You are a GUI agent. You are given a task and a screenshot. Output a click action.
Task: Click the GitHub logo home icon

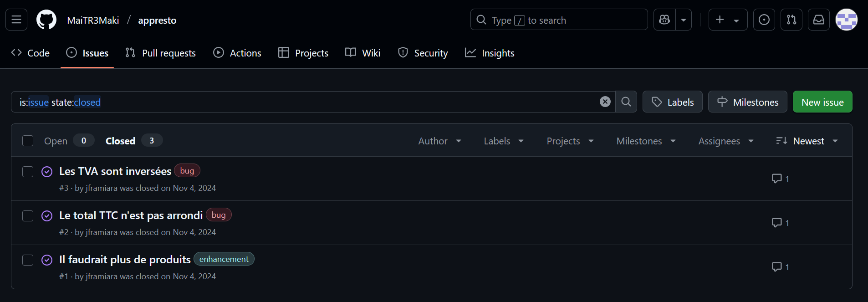tap(46, 20)
